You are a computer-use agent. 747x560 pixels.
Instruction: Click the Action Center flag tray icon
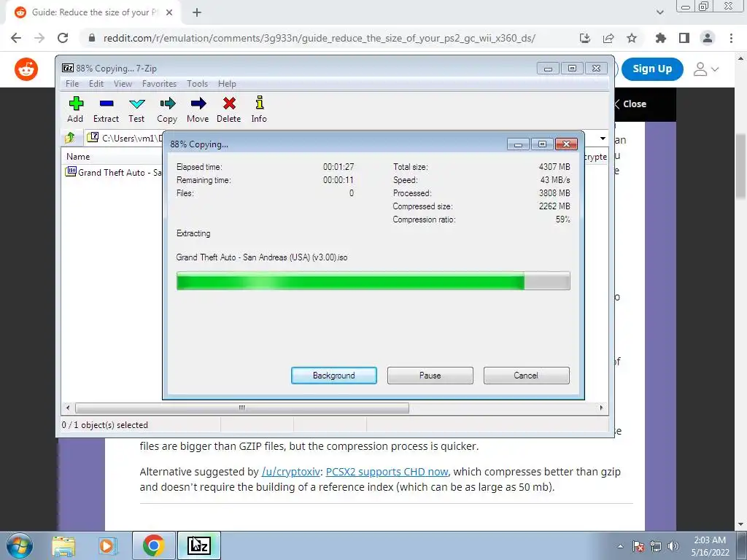pos(638,546)
